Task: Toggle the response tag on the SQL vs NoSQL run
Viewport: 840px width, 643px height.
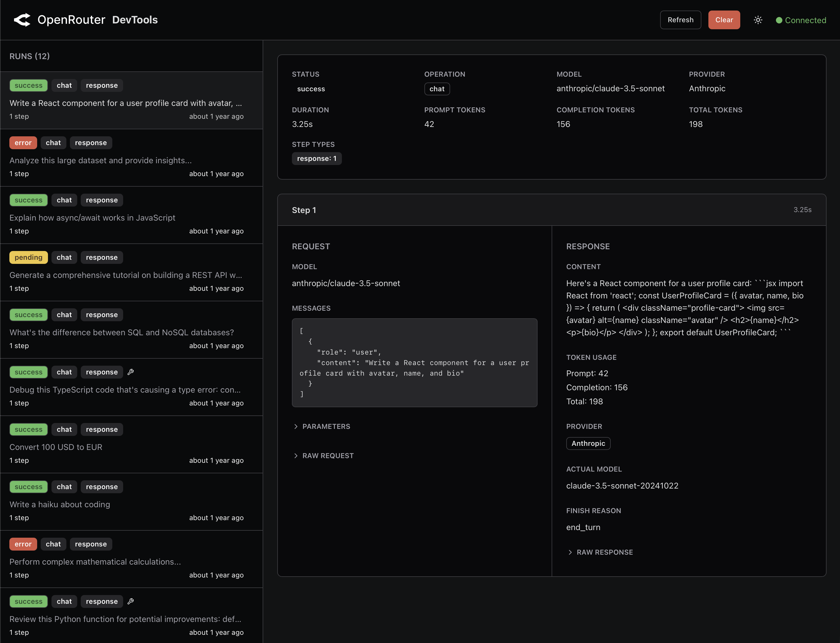Action: 101,314
